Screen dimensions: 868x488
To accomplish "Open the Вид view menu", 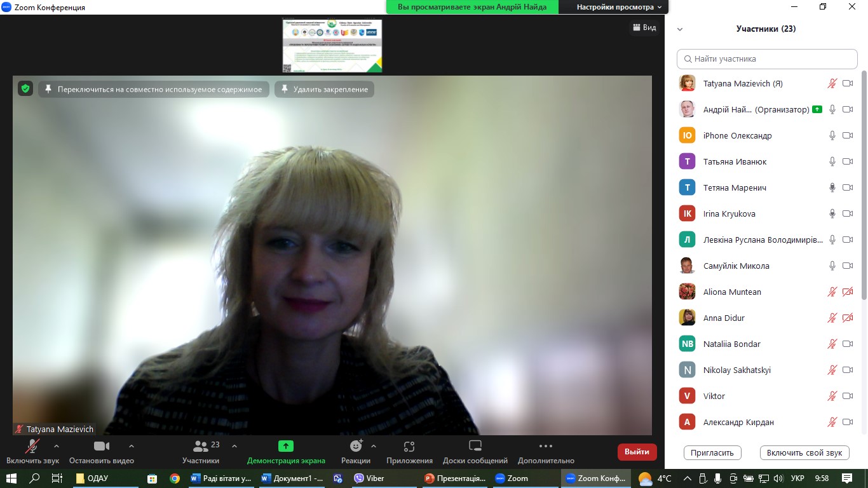I will coord(644,27).
